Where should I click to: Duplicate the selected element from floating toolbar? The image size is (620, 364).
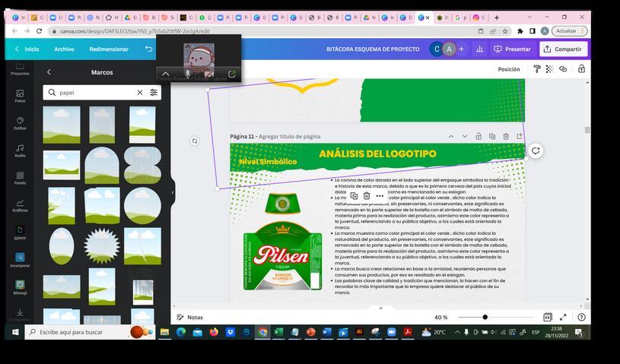pos(354,196)
